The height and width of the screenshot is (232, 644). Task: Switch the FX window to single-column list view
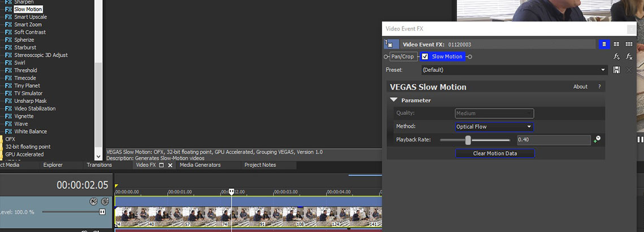pos(604,44)
